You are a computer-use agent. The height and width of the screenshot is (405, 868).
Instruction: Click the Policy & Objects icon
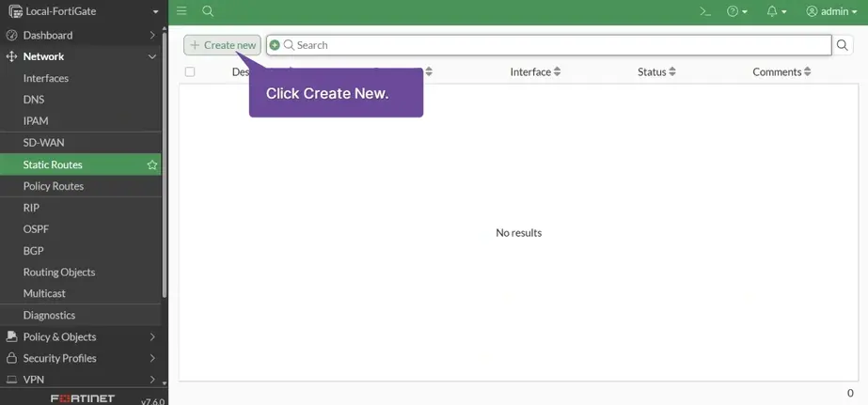pos(11,336)
